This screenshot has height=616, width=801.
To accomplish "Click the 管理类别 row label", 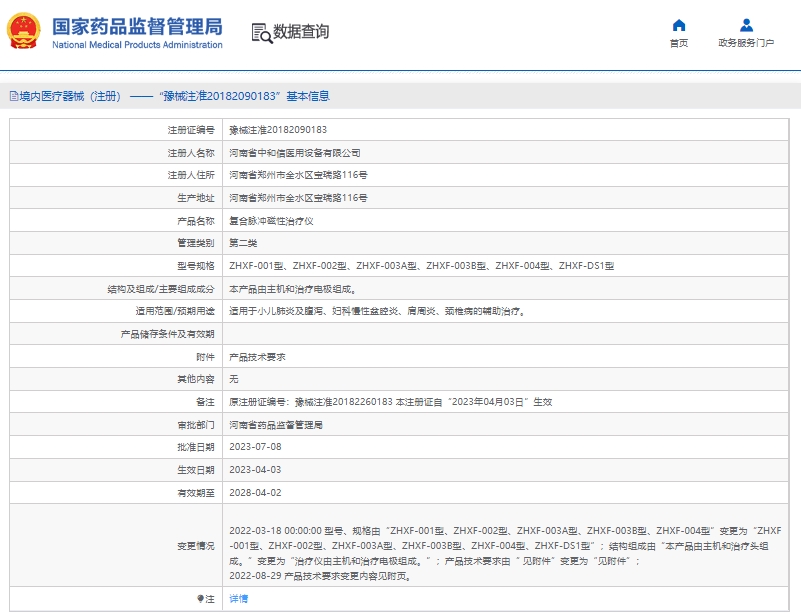I will point(196,243).
